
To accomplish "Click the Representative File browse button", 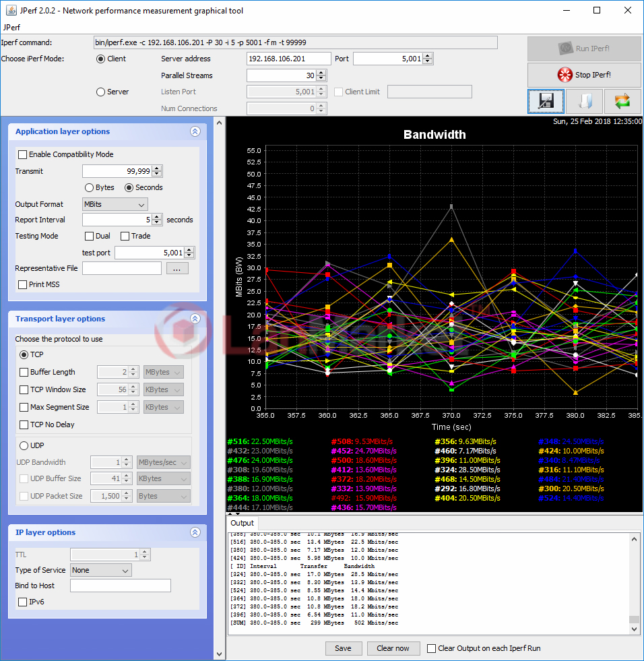I will pyautogui.click(x=177, y=268).
